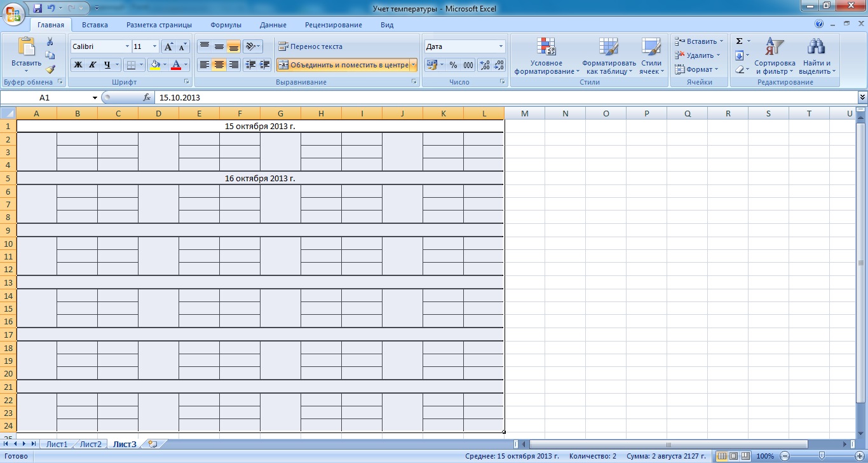
Task: Select the Format Painter brush icon
Action: tap(50, 69)
